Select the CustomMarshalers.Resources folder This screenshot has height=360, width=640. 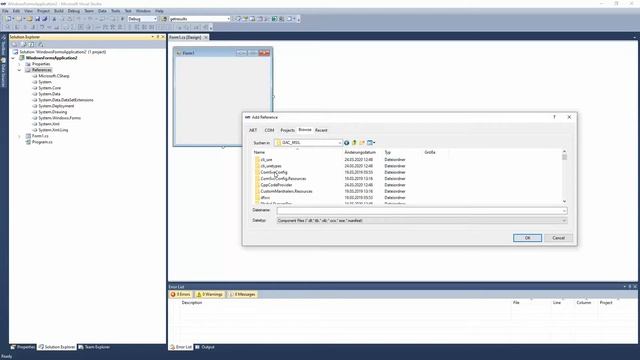click(286, 191)
